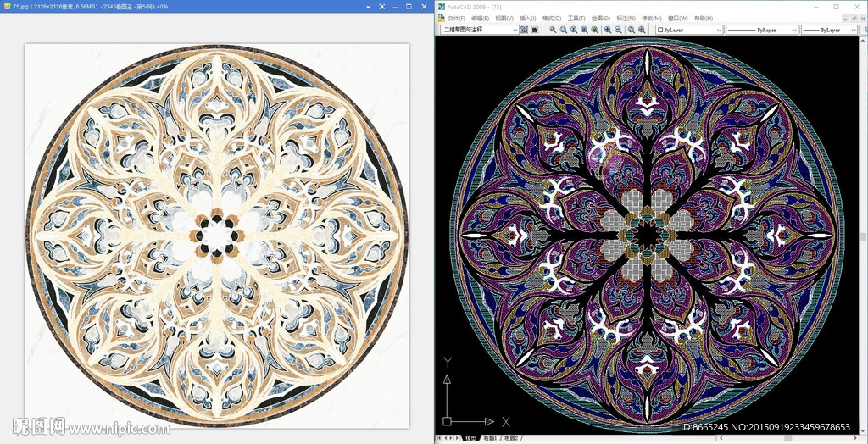Minimize the AutoCAD 2008 window

coord(816,7)
